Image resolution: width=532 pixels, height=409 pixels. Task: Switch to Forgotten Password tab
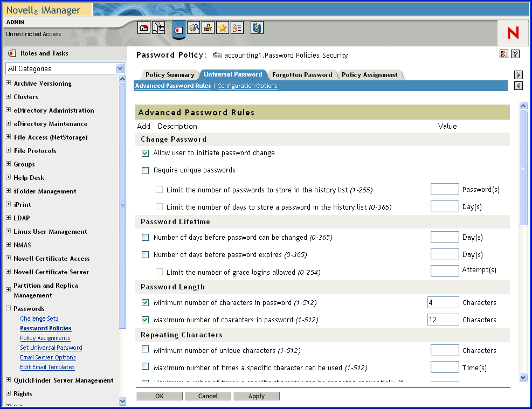point(302,75)
